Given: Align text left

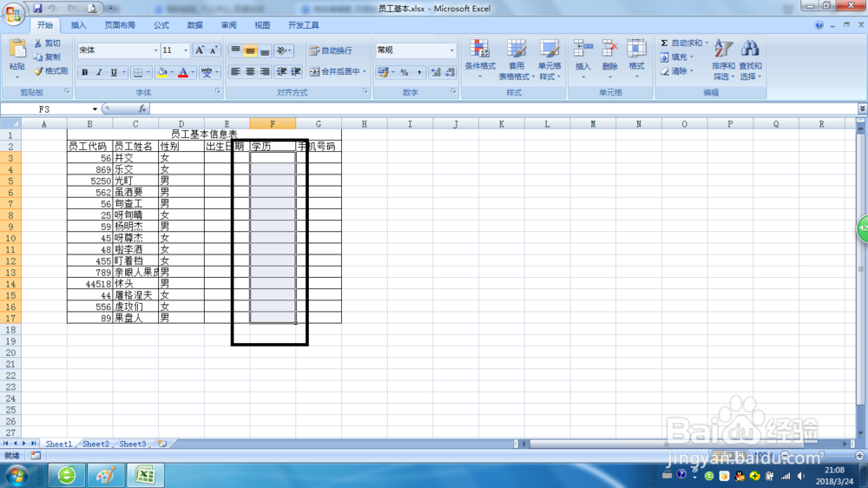Looking at the screenshot, I should point(235,71).
